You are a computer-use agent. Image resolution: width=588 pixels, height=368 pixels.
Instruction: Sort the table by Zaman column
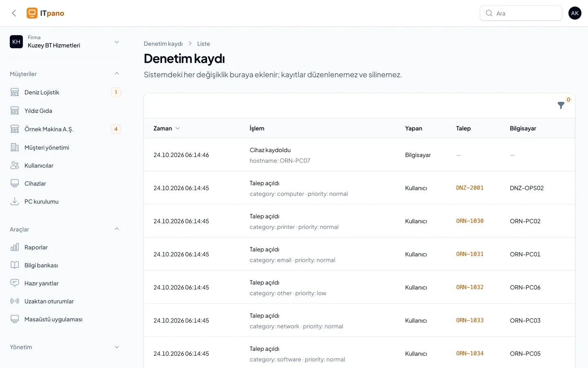coord(167,128)
